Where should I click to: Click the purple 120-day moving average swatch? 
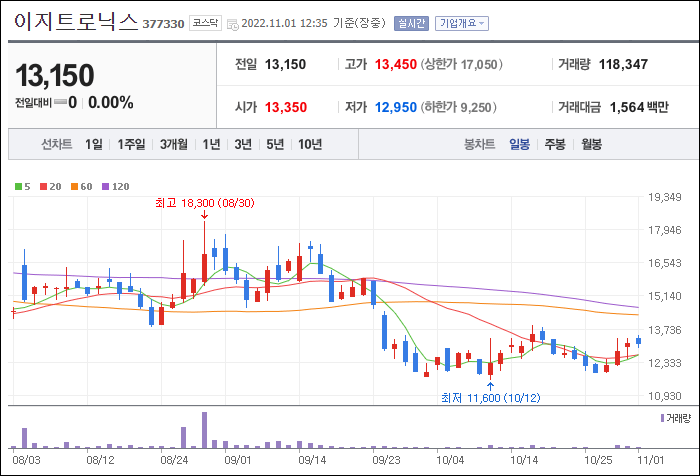tap(105, 187)
